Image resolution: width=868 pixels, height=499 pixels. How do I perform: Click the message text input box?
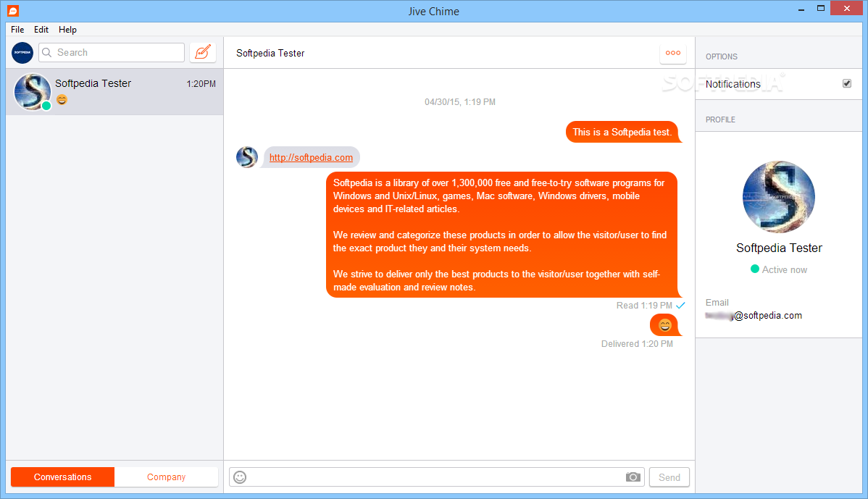click(x=437, y=477)
